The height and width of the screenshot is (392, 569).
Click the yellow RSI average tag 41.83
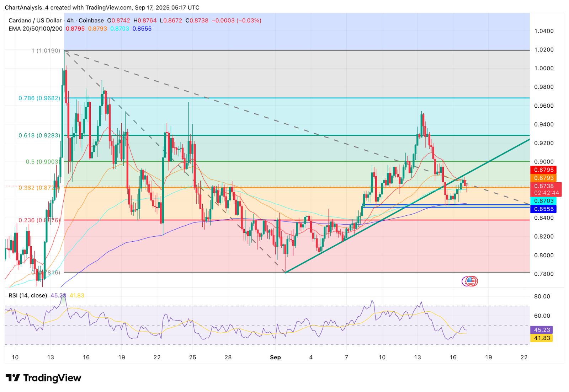542,338
